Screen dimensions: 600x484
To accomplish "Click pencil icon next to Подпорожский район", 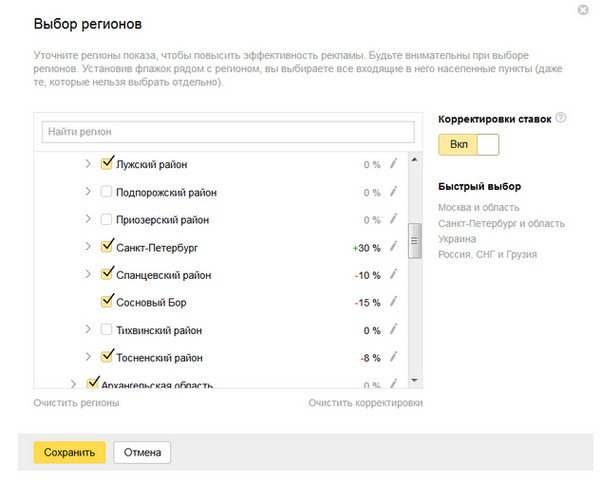I will (x=393, y=191).
